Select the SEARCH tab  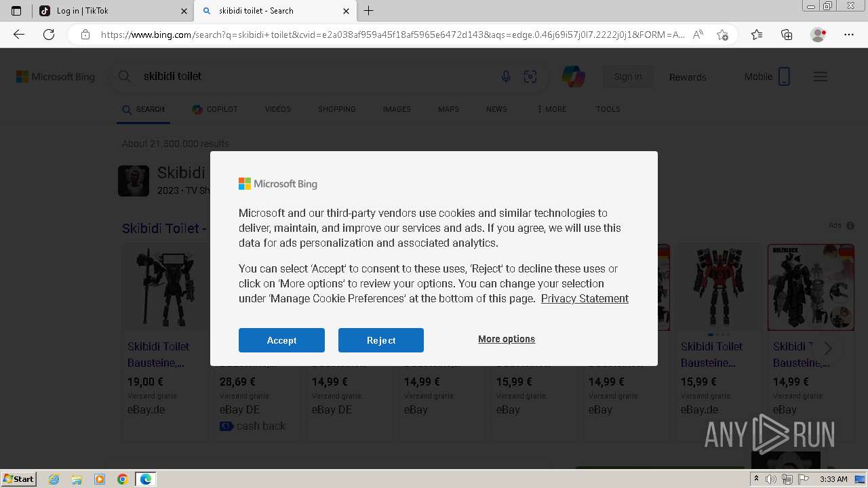click(143, 109)
